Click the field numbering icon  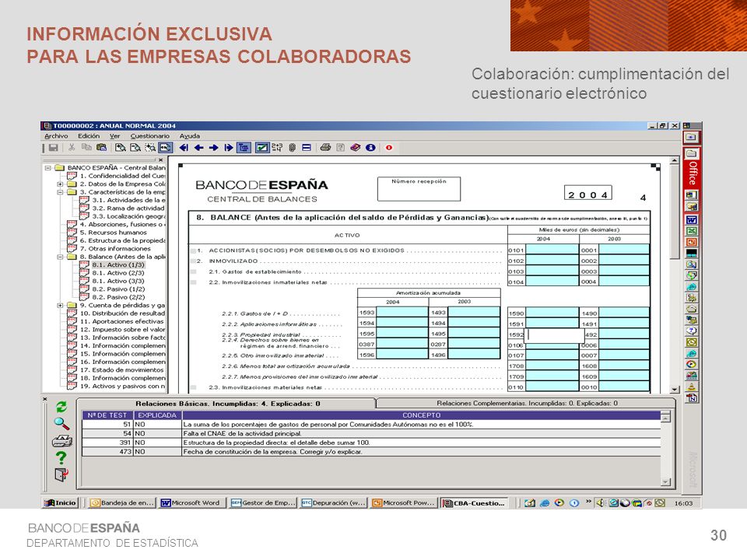277,148
